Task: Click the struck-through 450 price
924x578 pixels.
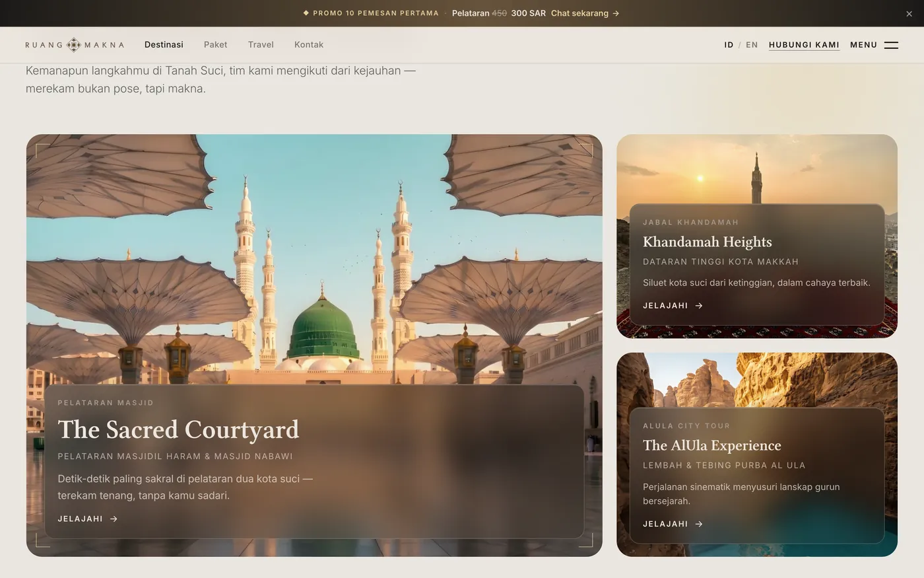Action: click(500, 13)
